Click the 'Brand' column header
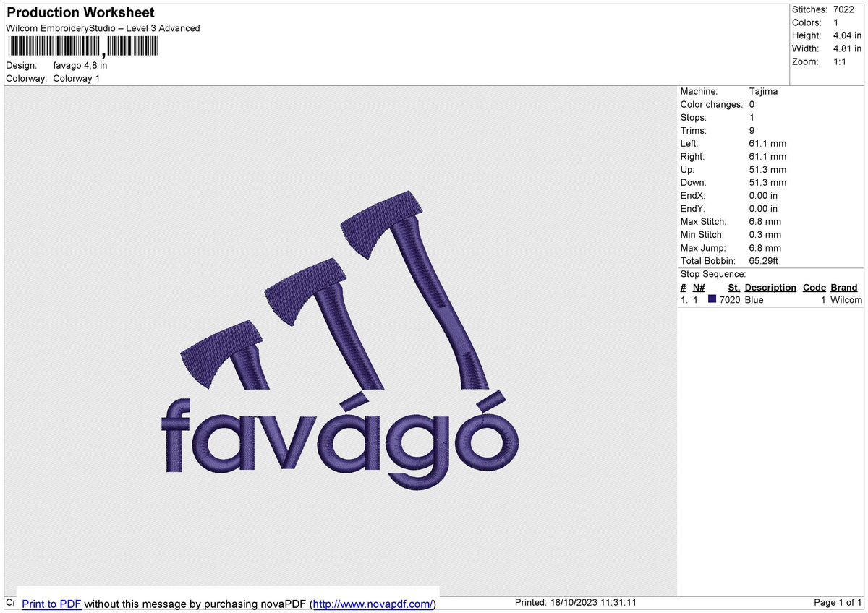868x613 pixels. [843, 287]
